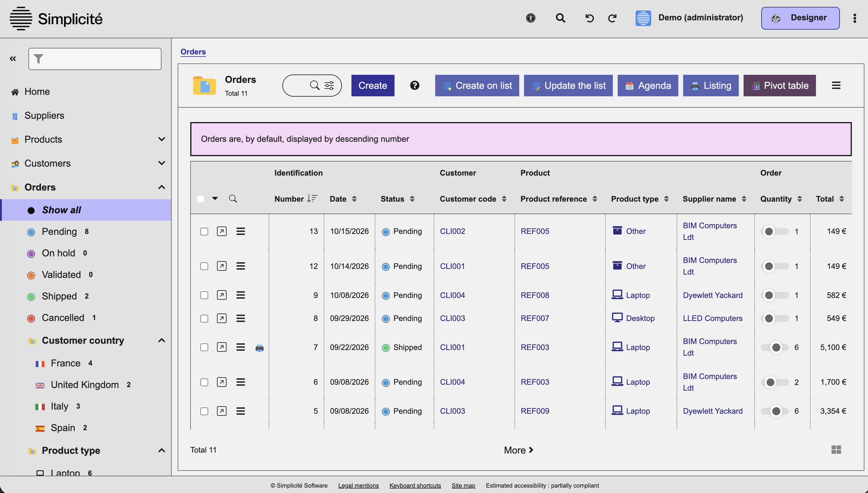Click the redo/reload arrow icon
This screenshot has width=868, height=493.
click(612, 18)
